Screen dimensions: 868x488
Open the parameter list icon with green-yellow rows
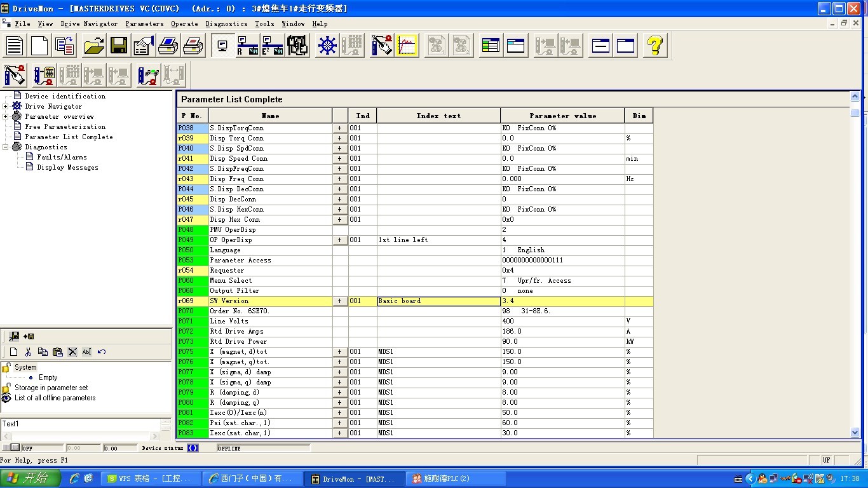coord(491,46)
